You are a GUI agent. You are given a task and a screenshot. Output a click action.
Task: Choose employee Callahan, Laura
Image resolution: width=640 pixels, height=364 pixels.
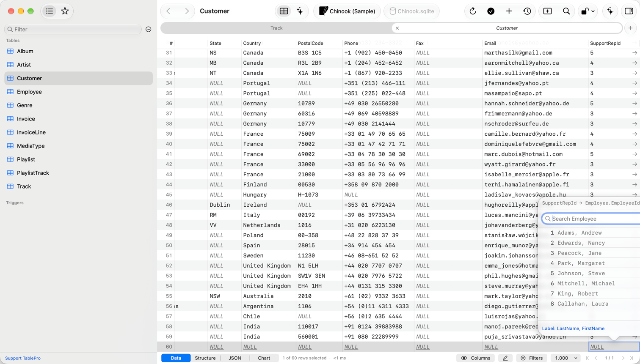pos(589,304)
